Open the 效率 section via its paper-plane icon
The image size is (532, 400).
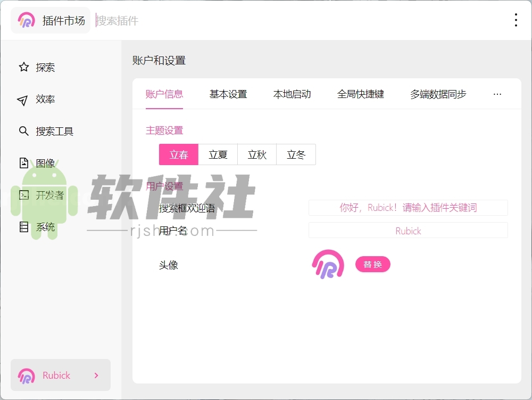[x=23, y=99]
